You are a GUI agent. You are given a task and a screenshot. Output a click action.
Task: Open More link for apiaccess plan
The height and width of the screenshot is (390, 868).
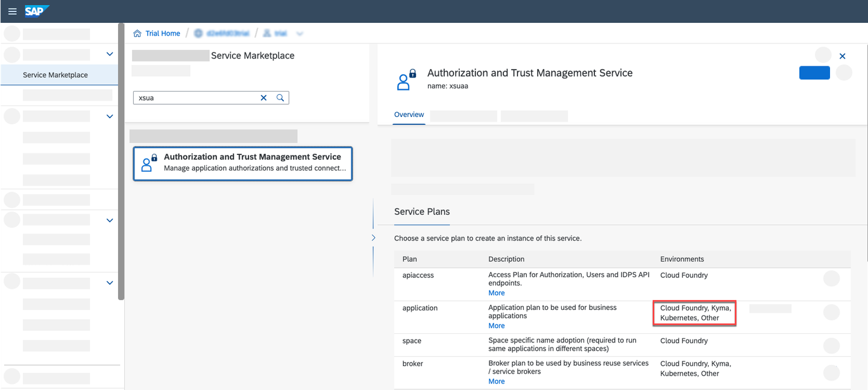point(497,293)
